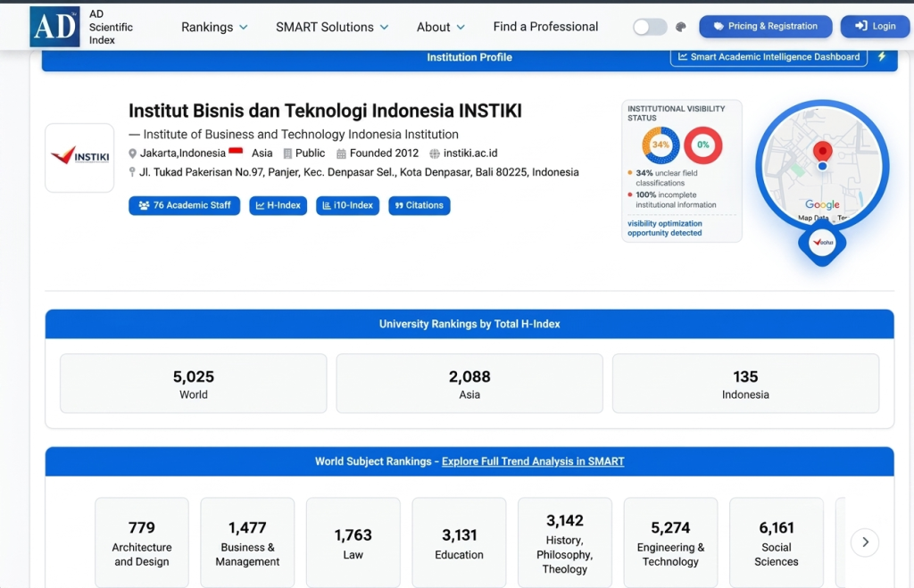
Task: Select History, Philosophy, Theology subject card
Action: click(565, 543)
